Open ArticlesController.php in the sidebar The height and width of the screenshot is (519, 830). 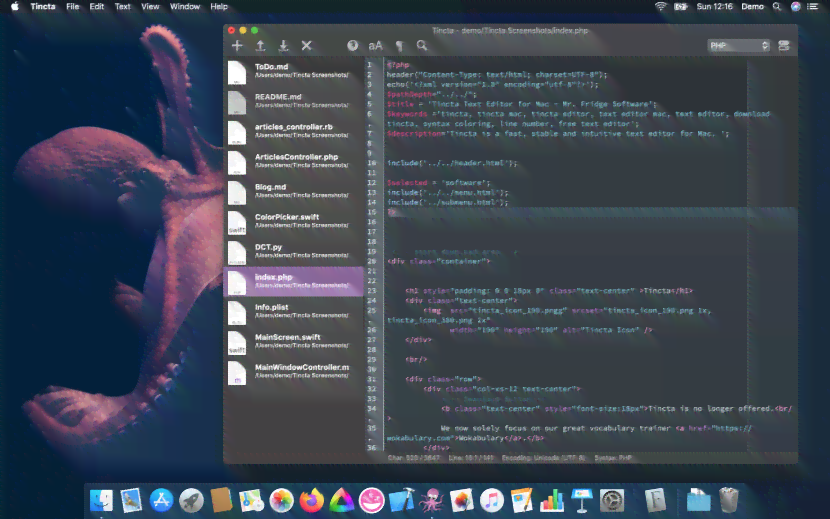(294, 161)
